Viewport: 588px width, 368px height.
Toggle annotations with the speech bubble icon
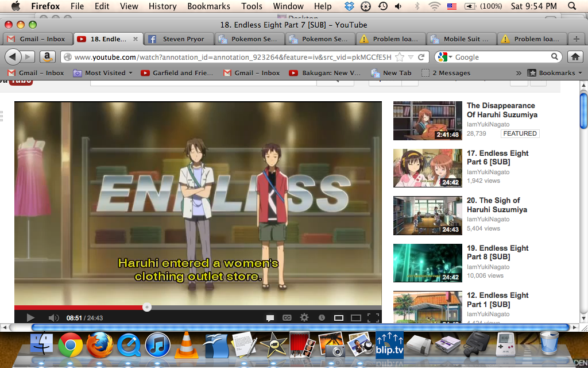pos(270,317)
